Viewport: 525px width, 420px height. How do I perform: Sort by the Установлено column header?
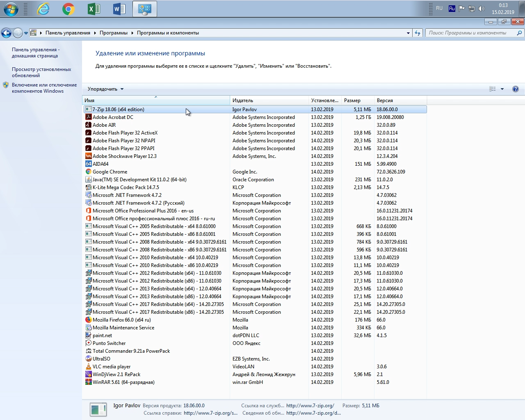[x=325, y=100]
